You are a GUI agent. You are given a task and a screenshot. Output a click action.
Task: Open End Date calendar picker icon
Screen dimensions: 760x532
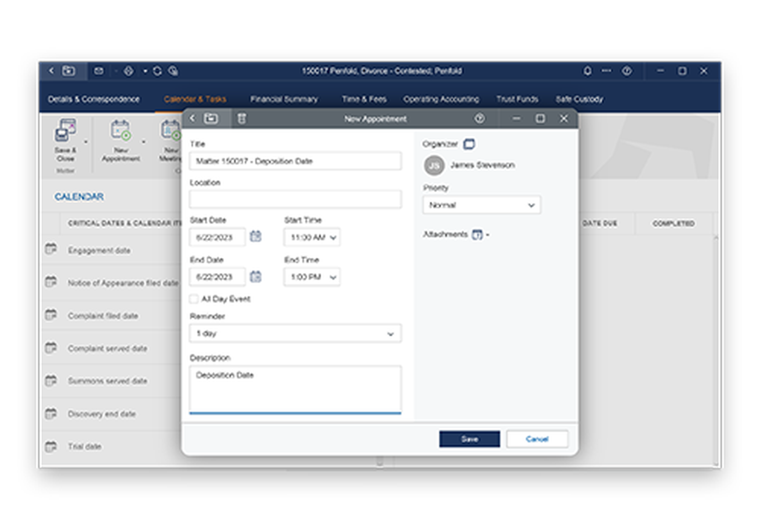pyautogui.click(x=255, y=276)
